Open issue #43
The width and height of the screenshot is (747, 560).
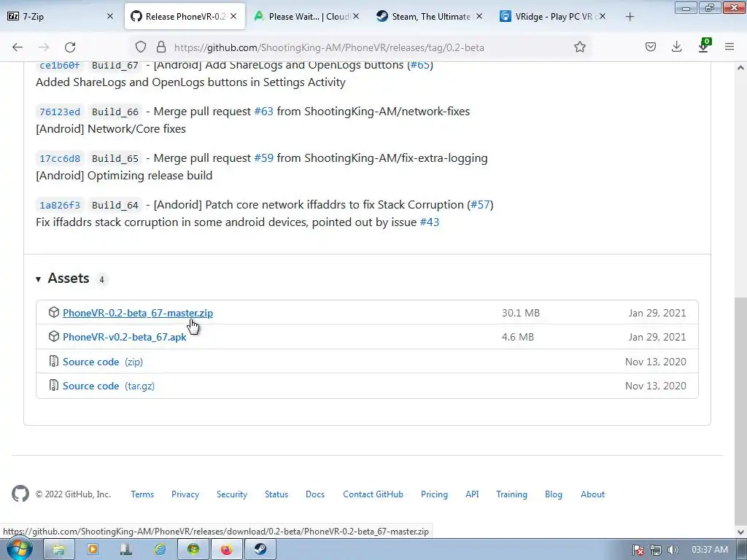(x=429, y=222)
